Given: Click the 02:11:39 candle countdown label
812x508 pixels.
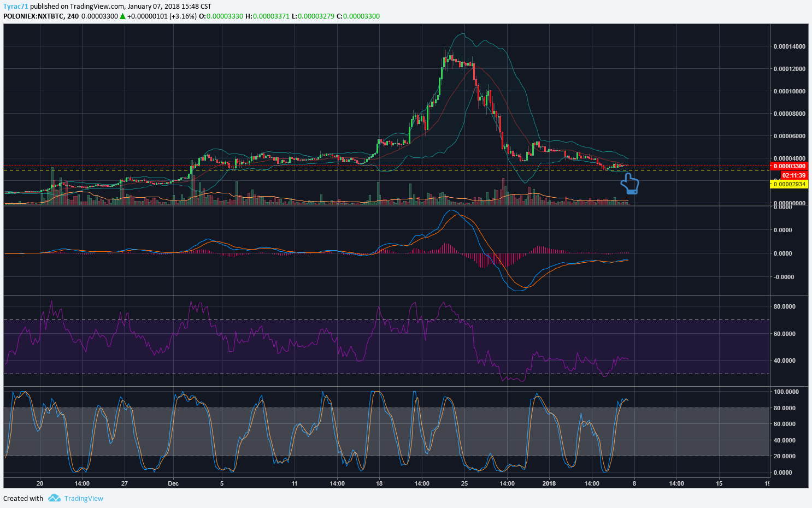Looking at the screenshot, I should tap(793, 175).
